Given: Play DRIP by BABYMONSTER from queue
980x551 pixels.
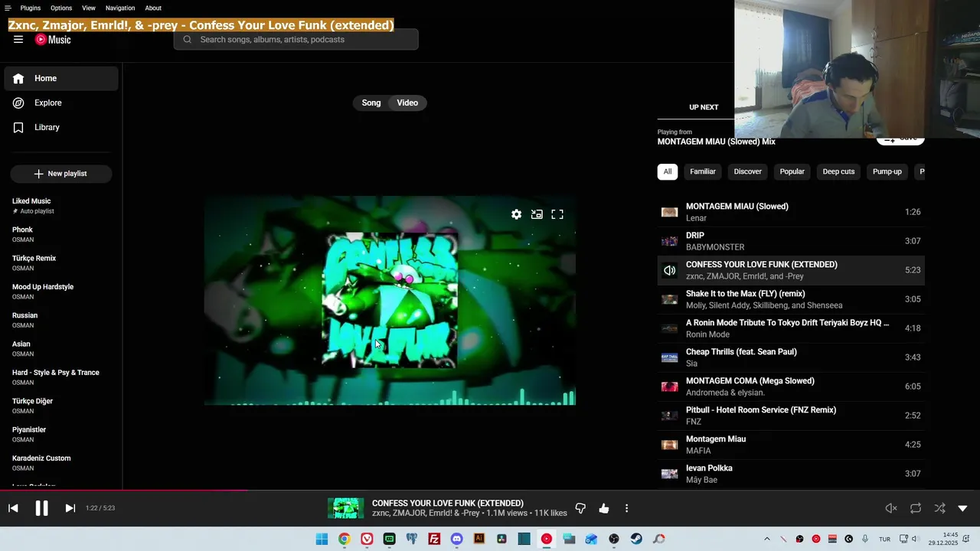Looking at the screenshot, I should coord(791,241).
